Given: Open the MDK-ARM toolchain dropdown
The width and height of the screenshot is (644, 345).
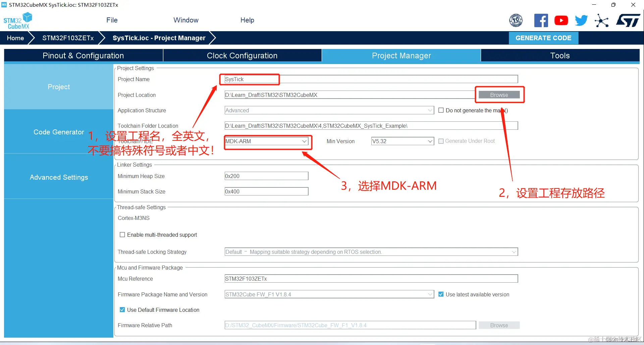Looking at the screenshot, I should 266,141.
